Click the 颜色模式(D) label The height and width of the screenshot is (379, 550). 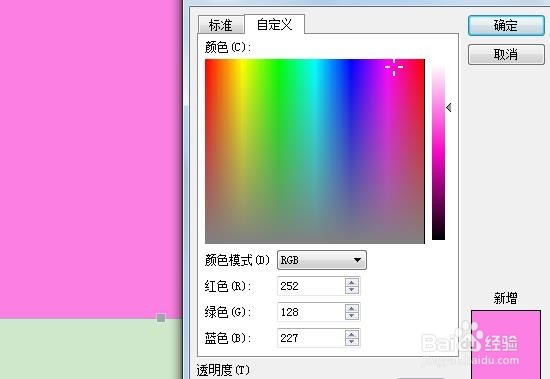(x=237, y=260)
